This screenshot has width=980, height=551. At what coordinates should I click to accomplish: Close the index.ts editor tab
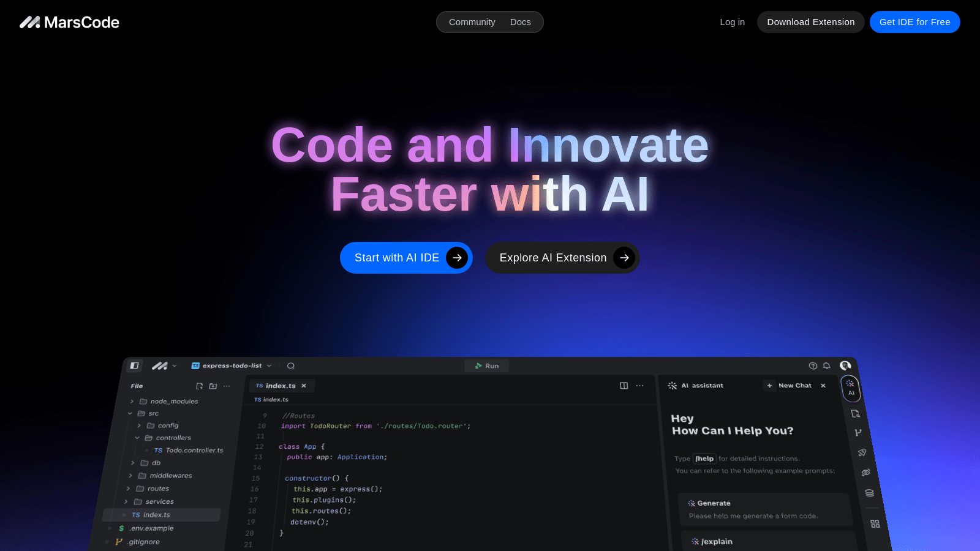(304, 386)
